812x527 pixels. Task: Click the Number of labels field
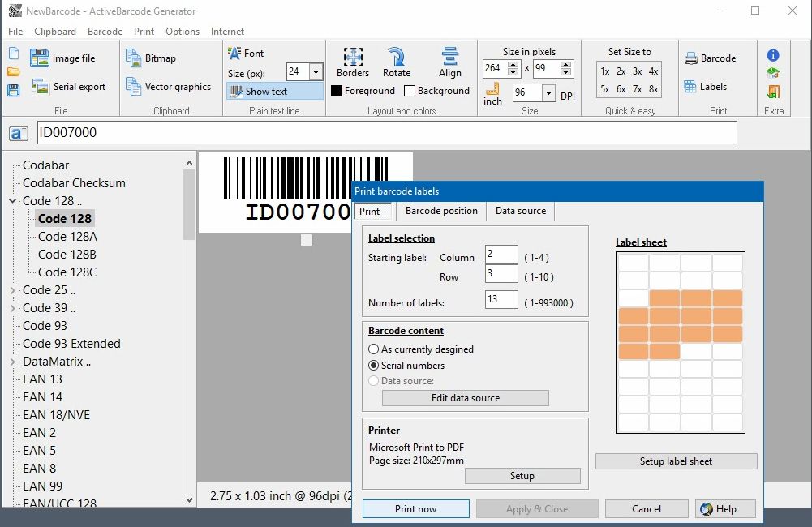(x=501, y=299)
